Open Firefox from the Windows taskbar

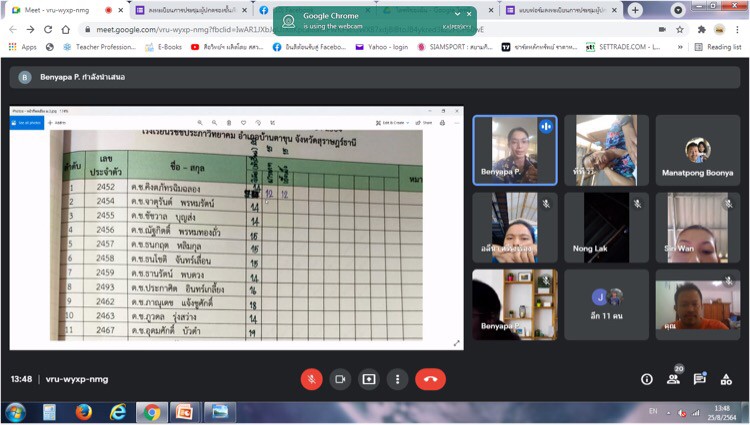83,411
